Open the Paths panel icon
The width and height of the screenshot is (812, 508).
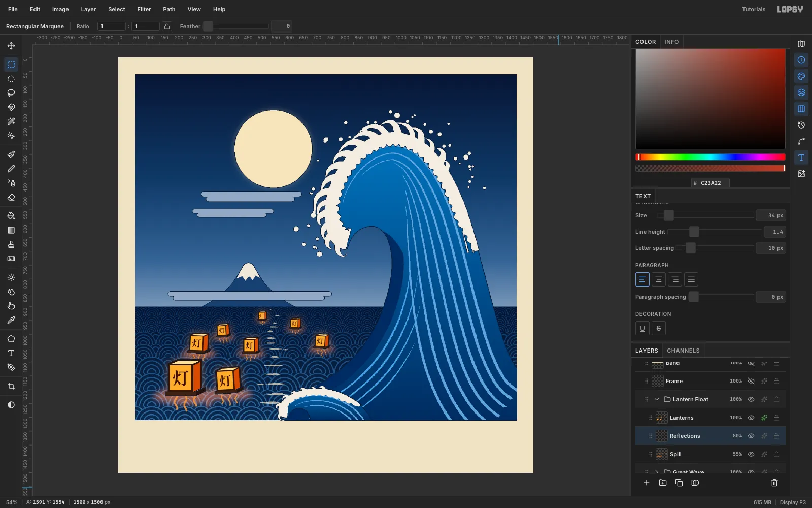(801, 141)
